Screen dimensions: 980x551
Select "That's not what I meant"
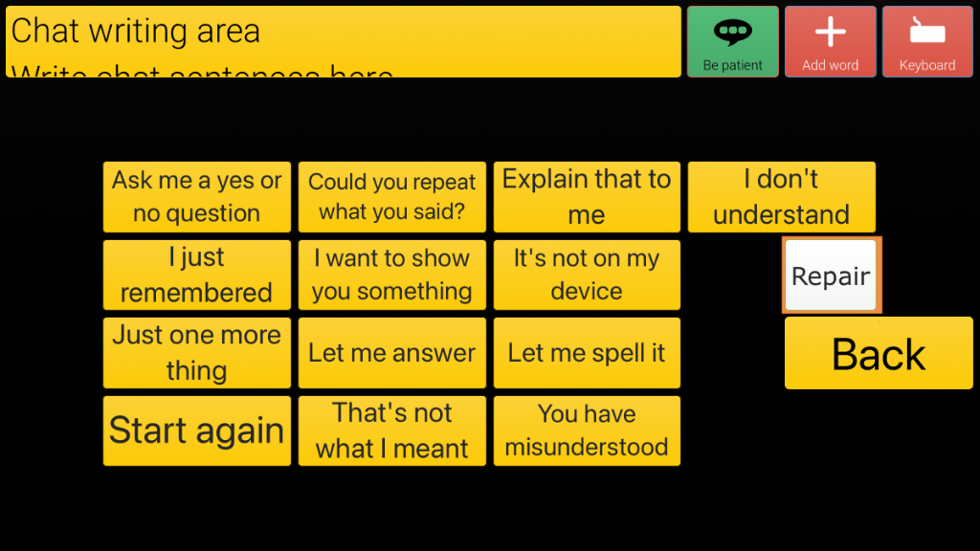point(391,431)
